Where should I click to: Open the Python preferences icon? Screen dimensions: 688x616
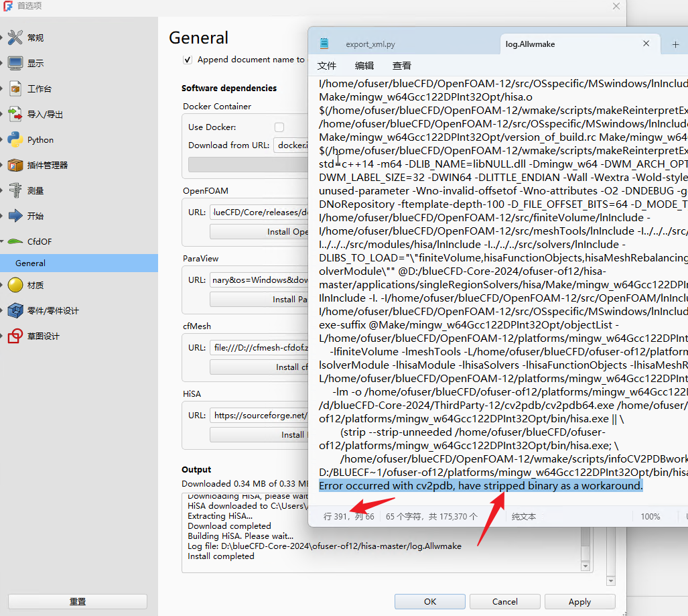(x=15, y=139)
